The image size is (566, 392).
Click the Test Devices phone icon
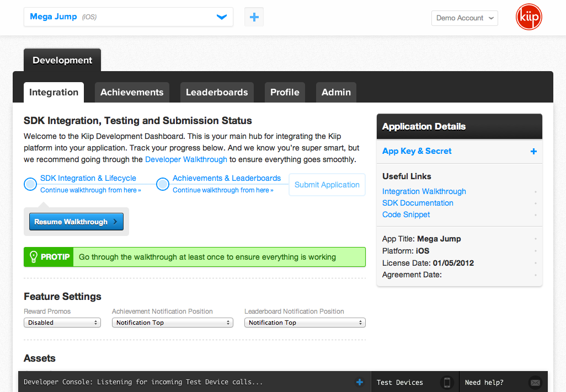pyautogui.click(x=447, y=382)
